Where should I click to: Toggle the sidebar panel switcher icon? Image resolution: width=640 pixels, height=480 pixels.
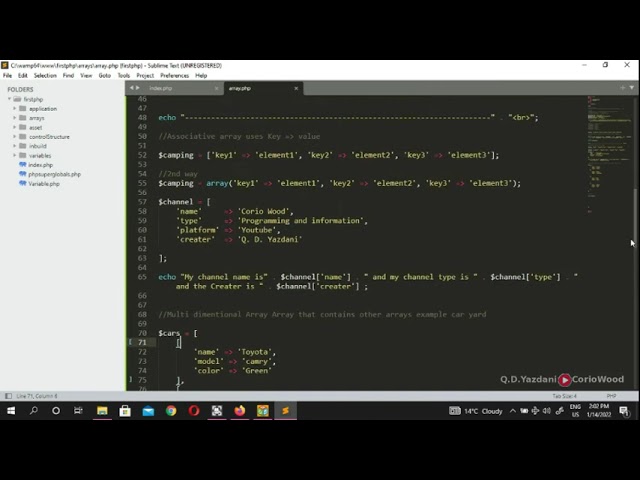(x=8, y=396)
